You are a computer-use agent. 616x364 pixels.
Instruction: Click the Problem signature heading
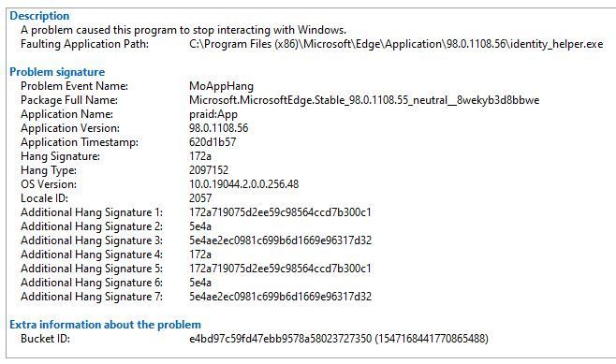pyautogui.click(x=57, y=72)
